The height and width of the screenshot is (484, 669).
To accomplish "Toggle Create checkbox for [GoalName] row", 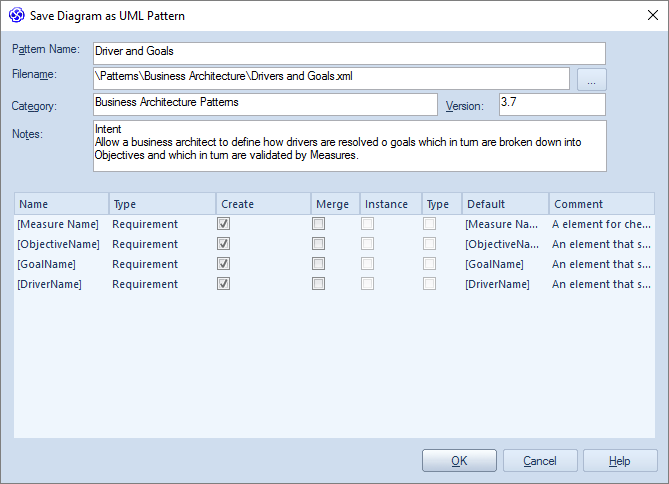I will (x=224, y=264).
